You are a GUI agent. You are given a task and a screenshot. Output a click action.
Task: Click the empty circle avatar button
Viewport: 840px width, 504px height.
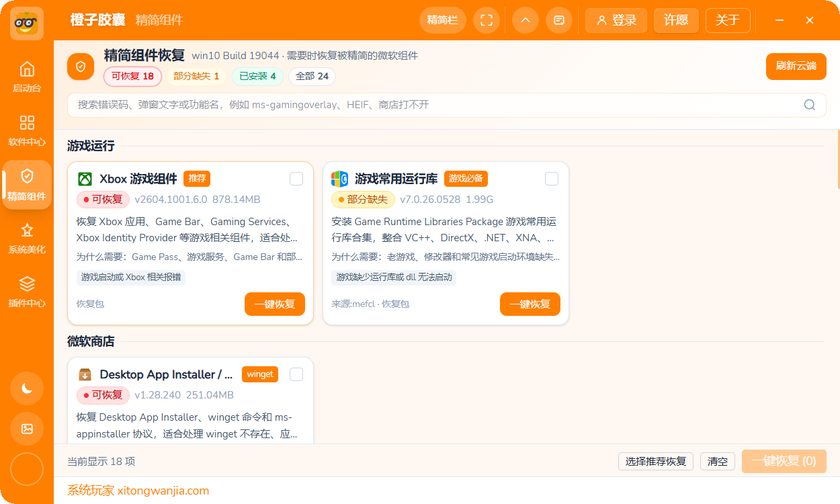tap(27, 469)
